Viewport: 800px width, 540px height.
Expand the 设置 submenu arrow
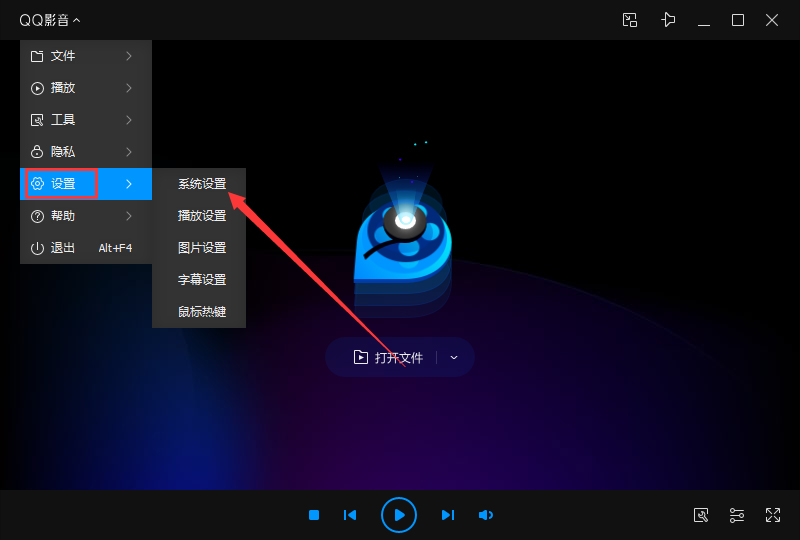point(129,184)
